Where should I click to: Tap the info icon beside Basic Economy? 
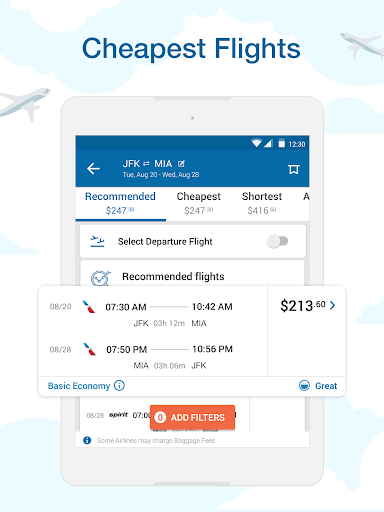[119, 386]
